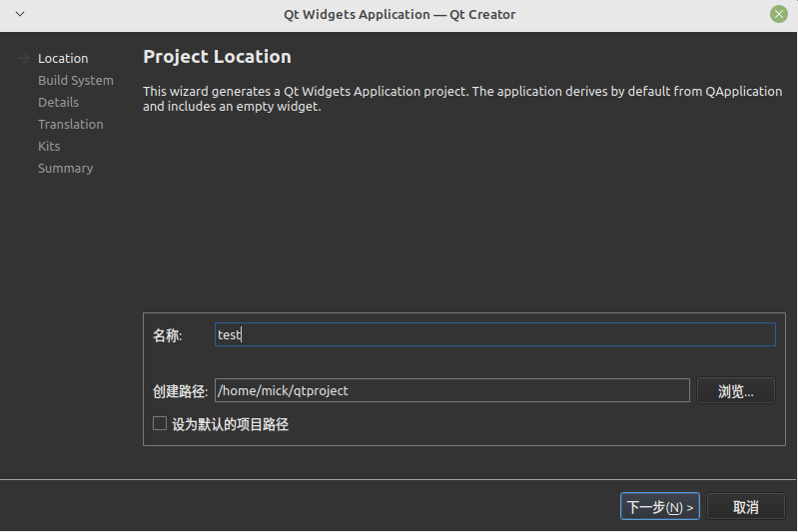
Task: Click the 创建路径 field with /home/mick/qtproject
Action: tap(451, 390)
